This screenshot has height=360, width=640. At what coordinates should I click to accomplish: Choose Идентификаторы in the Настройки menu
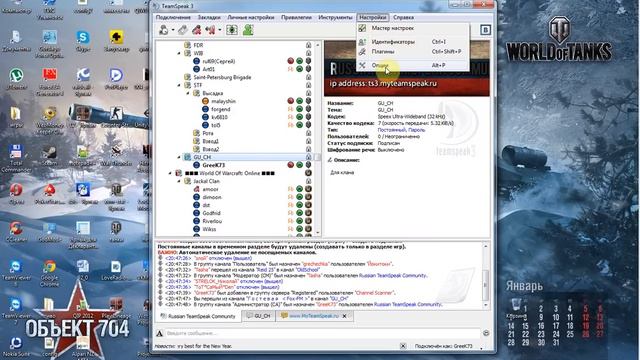413,42
